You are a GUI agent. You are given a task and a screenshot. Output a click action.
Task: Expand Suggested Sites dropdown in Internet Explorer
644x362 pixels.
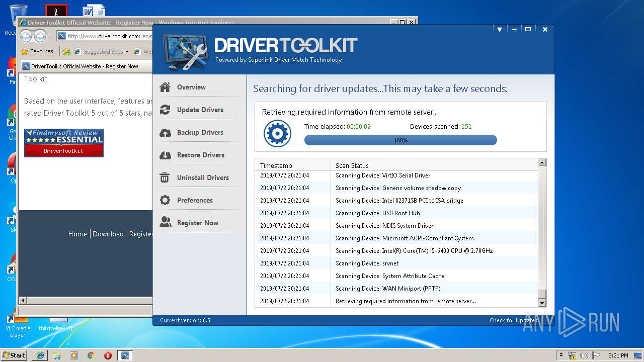[x=127, y=52]
